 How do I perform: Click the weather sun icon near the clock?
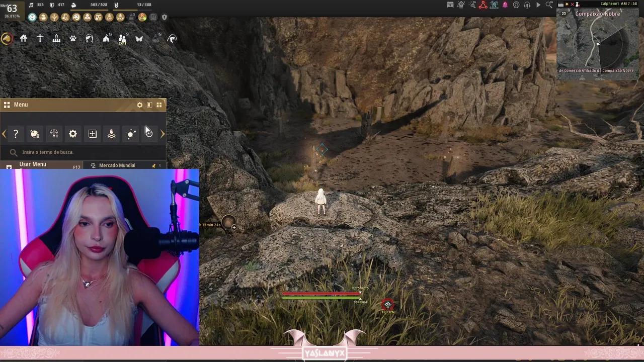tap(567, 4)
